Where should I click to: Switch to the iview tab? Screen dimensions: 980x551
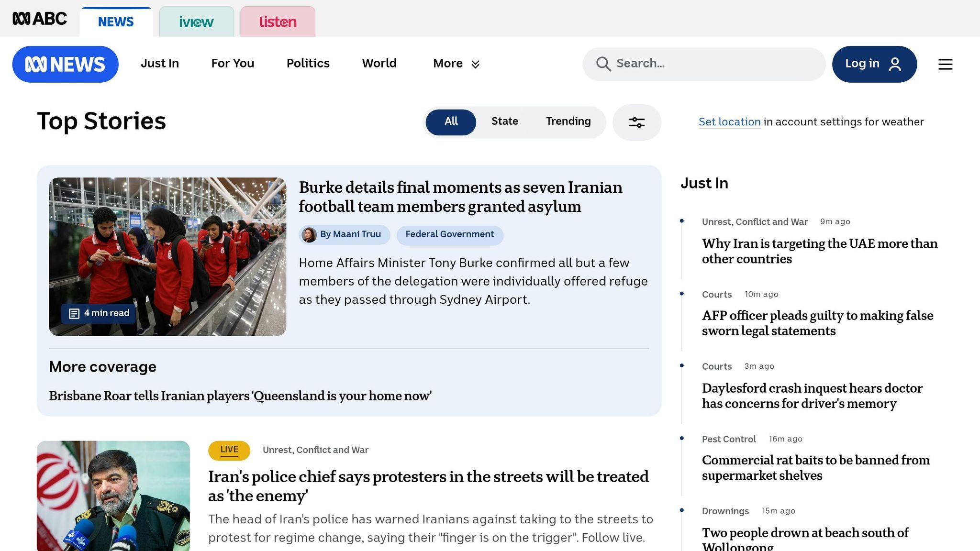click(197, 22)
